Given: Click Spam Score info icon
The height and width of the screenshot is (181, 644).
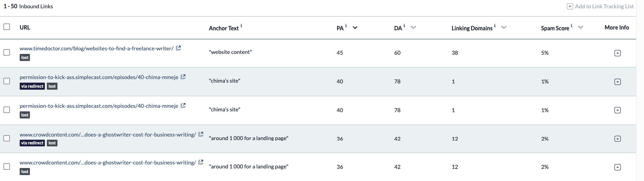Looking at the screenshot, I should pos(572,26).
